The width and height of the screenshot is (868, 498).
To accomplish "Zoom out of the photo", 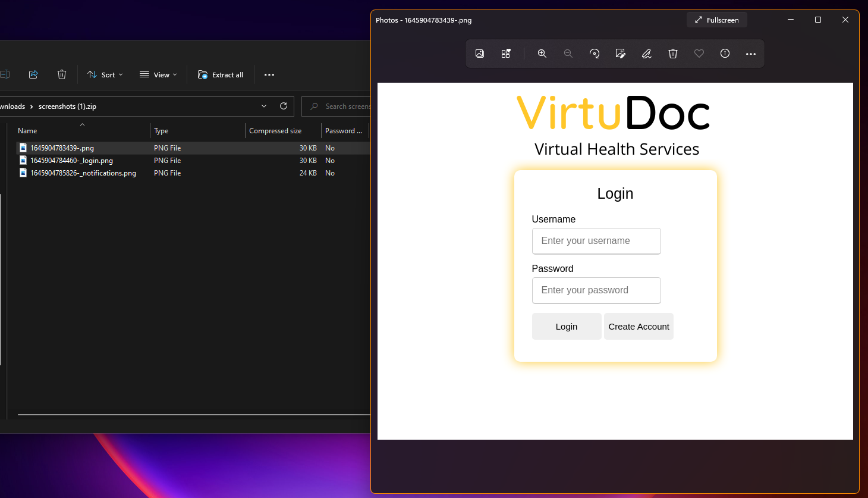I will pos(568,54).
